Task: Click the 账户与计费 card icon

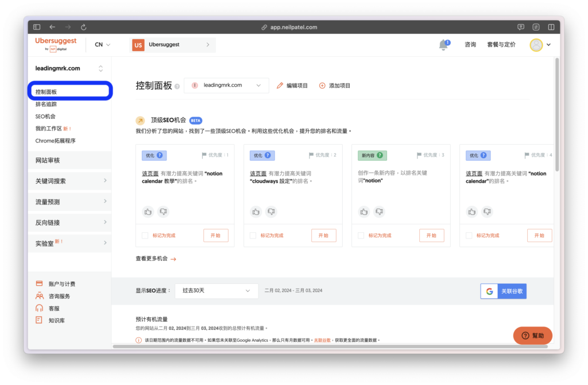Action: [x=40, y=283]
